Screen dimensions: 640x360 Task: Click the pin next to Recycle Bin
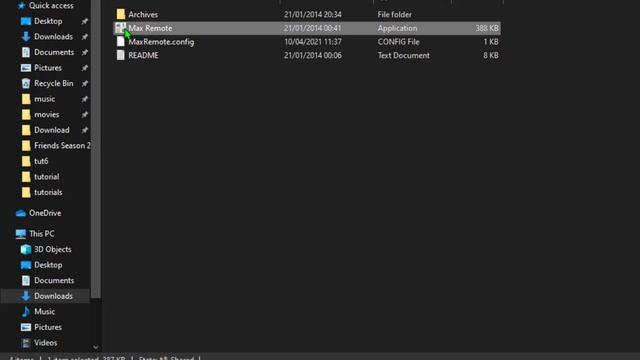(84, 83)
